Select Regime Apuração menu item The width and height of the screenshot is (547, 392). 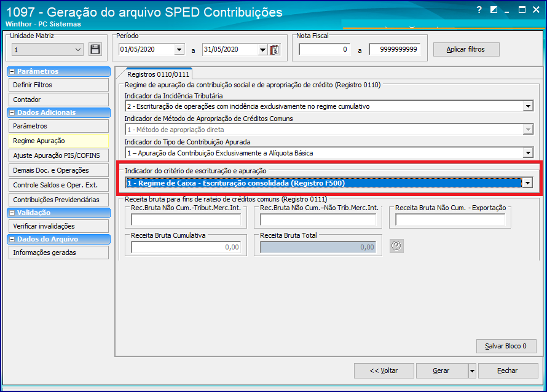(x=58, y=141)
